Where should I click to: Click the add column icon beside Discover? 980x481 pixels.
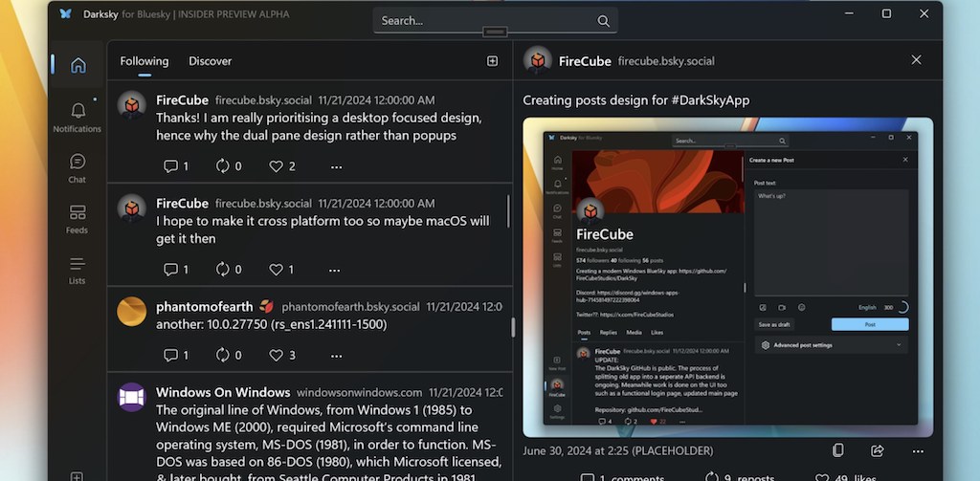tap(492, 61)
